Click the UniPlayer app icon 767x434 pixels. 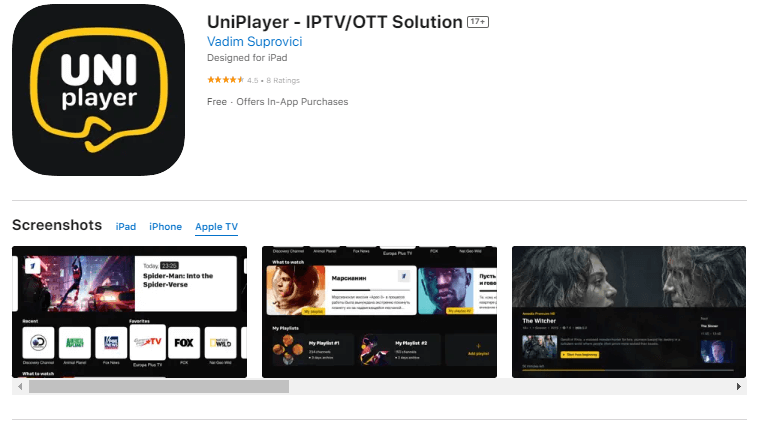click(98, 90)
